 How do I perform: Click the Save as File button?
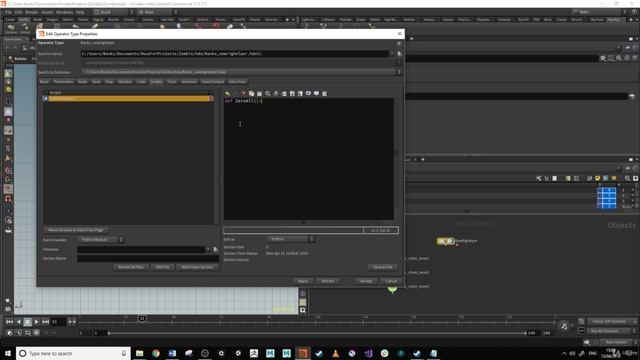coord(382,267)
